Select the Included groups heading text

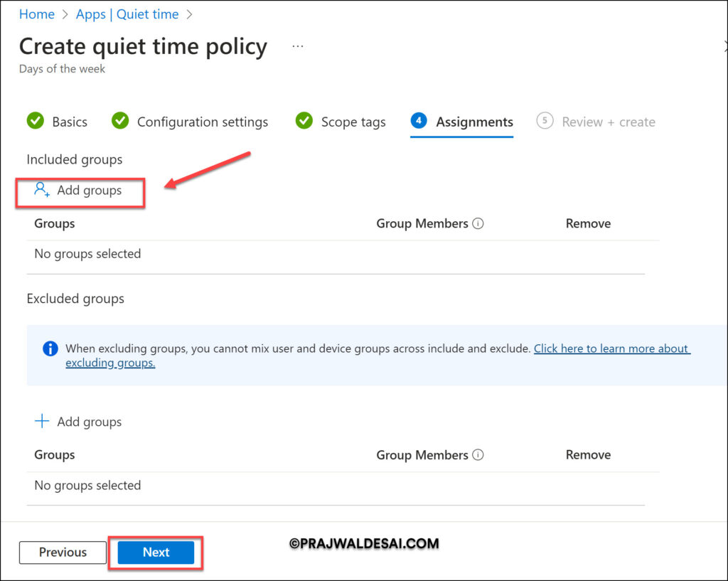(74, 159)
